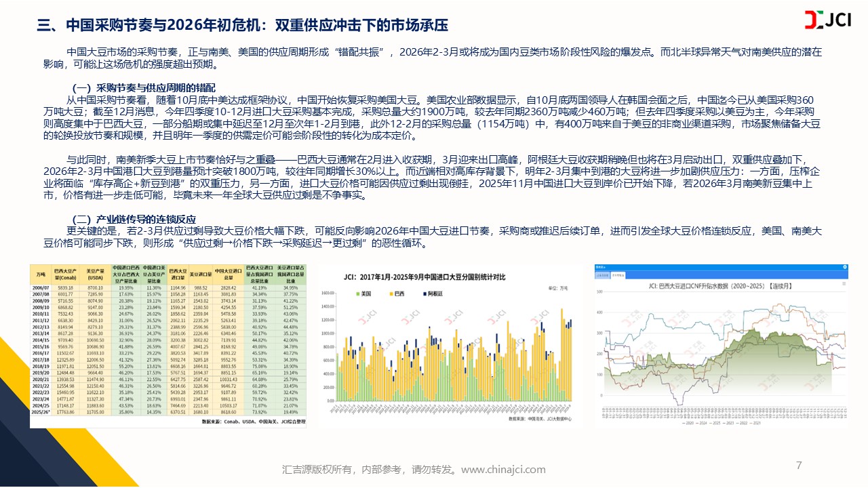Select the slide title about 2026年初危机

242,26
